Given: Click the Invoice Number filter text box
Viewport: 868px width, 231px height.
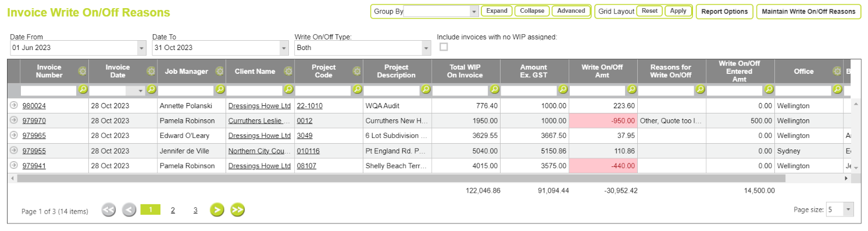Looking at the screenshot, I should point(49,90).
